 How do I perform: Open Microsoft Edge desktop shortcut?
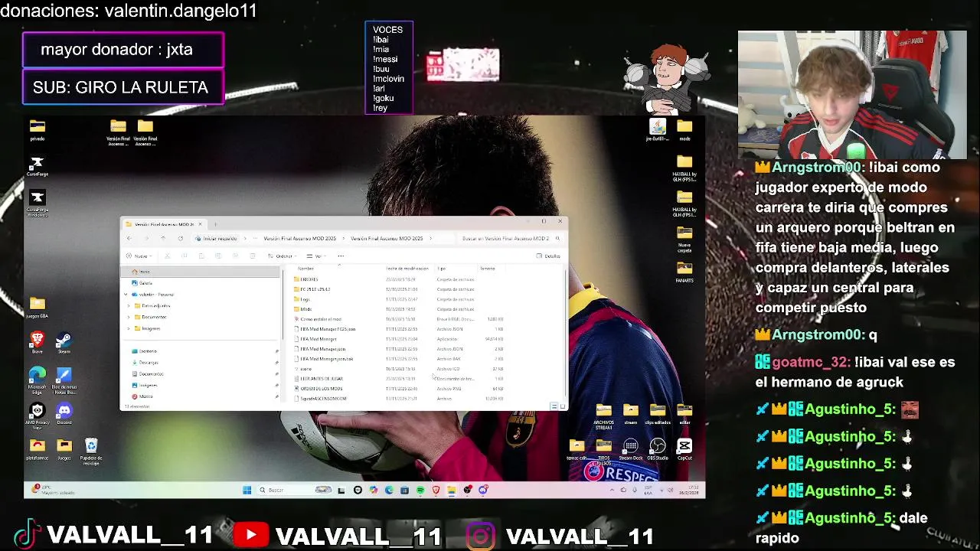pos(37,380)
